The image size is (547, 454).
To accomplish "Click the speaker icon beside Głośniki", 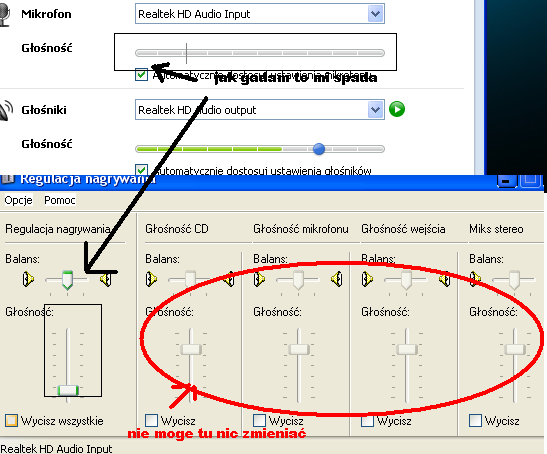I will (x=6, y=110).
